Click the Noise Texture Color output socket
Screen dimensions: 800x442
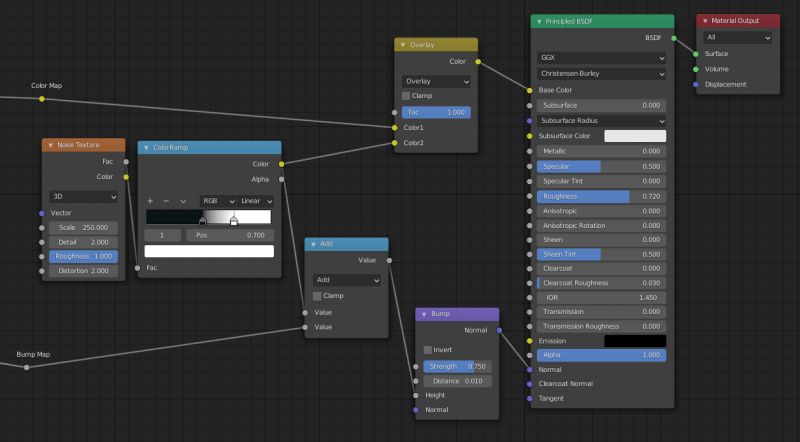coord(126,177)
